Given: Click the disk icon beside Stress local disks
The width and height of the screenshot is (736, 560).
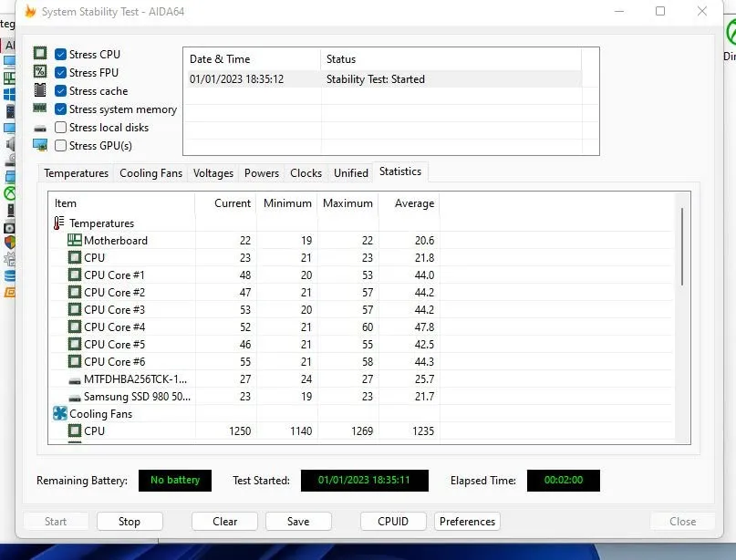Looking at the screenshot, I should pyautogui.click(x=40, y=129).
